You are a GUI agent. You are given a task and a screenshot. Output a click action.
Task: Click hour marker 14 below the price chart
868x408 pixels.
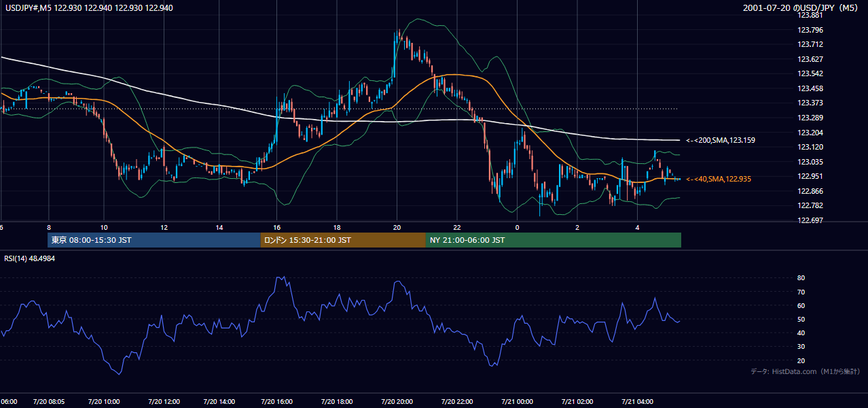(219, 227)
